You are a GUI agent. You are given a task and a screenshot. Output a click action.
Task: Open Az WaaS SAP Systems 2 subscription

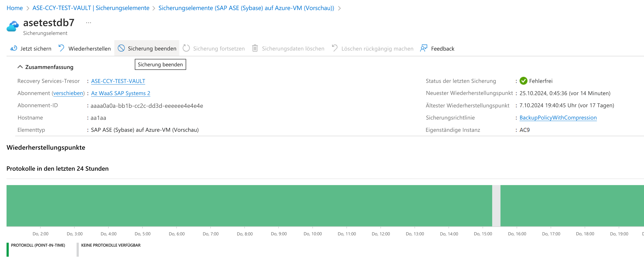(120, 93)
